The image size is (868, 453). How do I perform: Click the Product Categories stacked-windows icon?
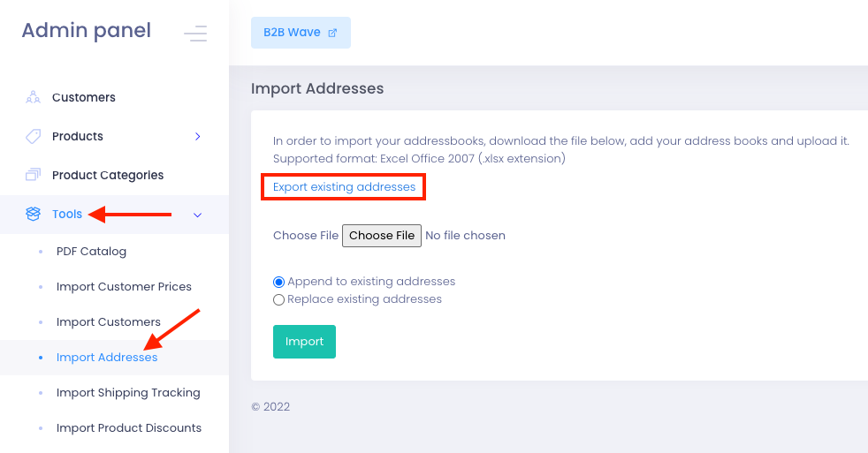point(34,175)
